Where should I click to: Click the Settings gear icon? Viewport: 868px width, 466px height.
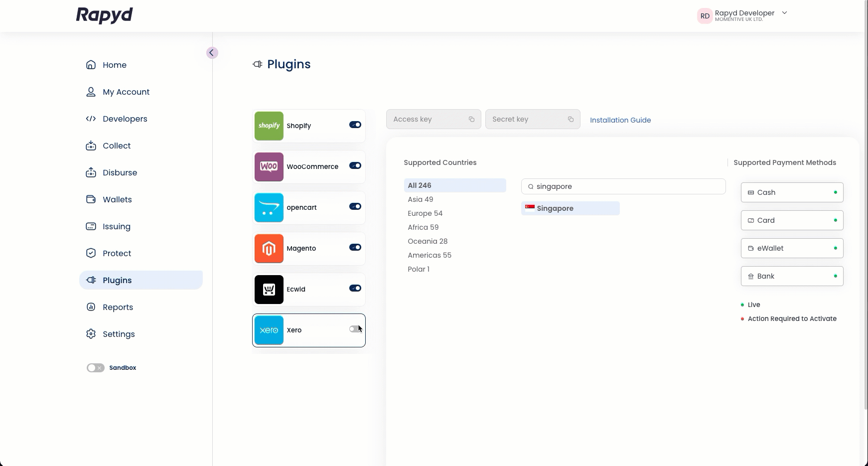tap(91, 334)
